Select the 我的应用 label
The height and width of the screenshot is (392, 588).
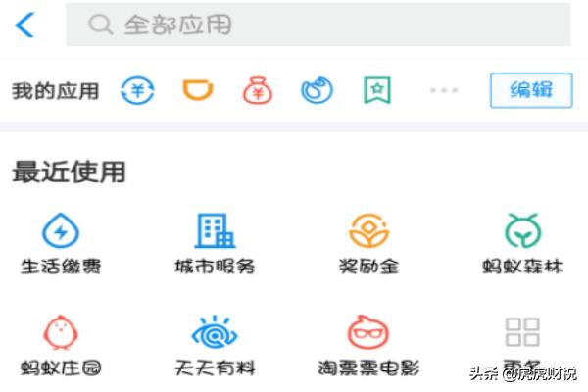(55, 91)
